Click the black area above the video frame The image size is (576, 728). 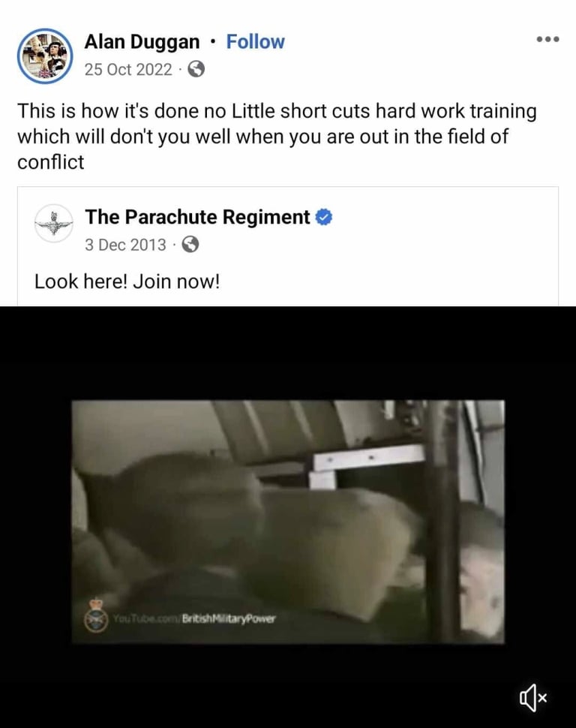288,353
